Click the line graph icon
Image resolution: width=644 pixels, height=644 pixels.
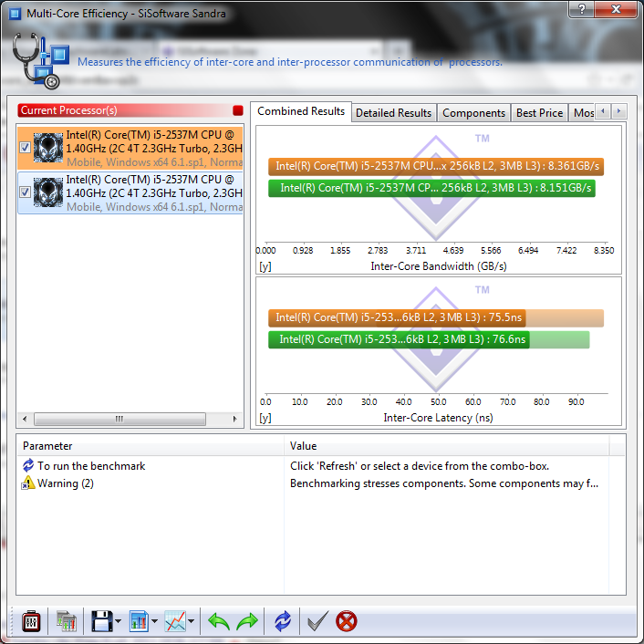pos(175,621)
